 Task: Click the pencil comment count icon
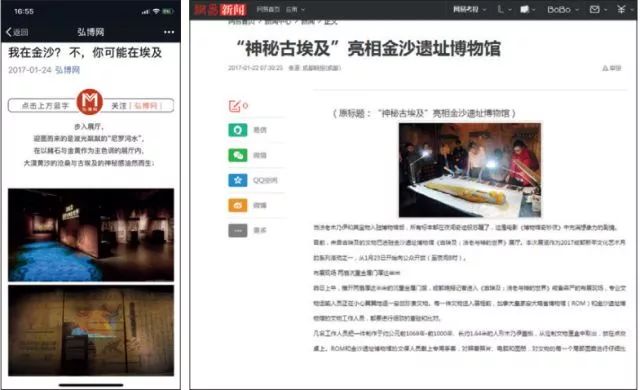234,106
